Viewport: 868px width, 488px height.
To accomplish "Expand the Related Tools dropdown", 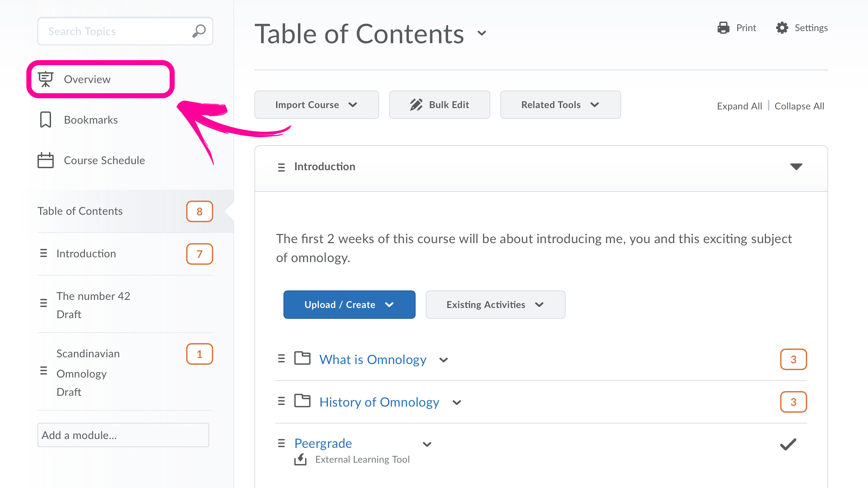I will pos(560,105).
